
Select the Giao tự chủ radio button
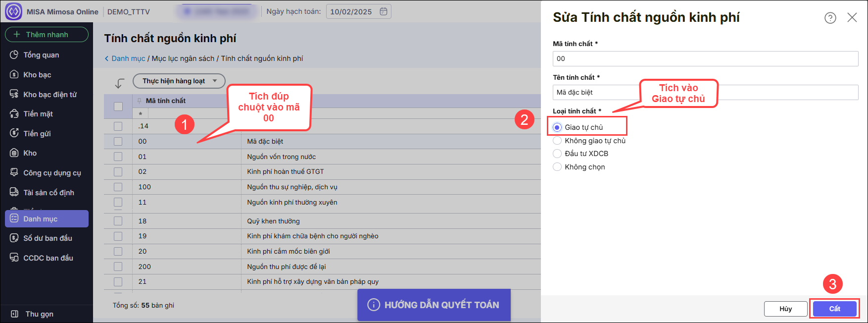point(557,127)
